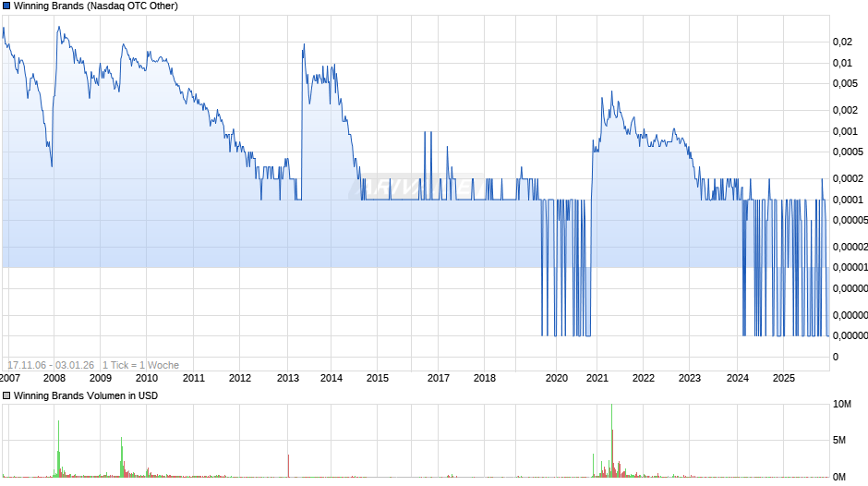This screenshot has width=868, height=486.
Task: Click the 2020 x-axis label
Action: click(x=556, y=378)
